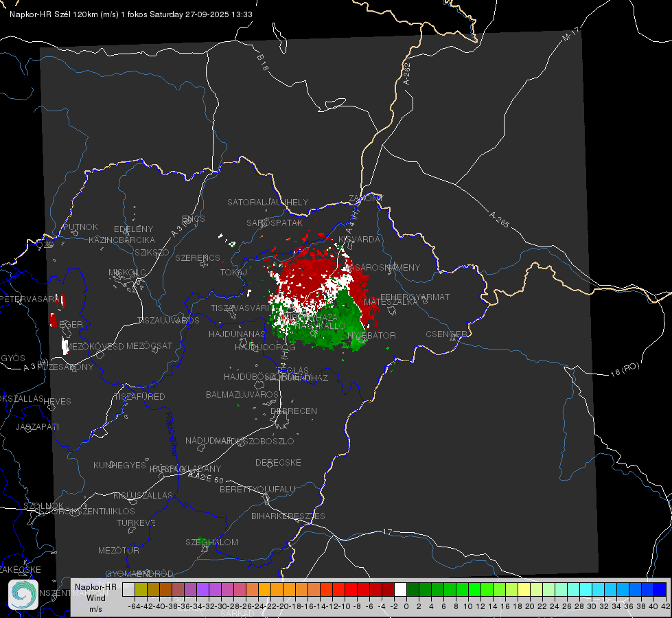Click the SZIKSZÓ town label
The image size is (672, 618).
coord(152,252)
